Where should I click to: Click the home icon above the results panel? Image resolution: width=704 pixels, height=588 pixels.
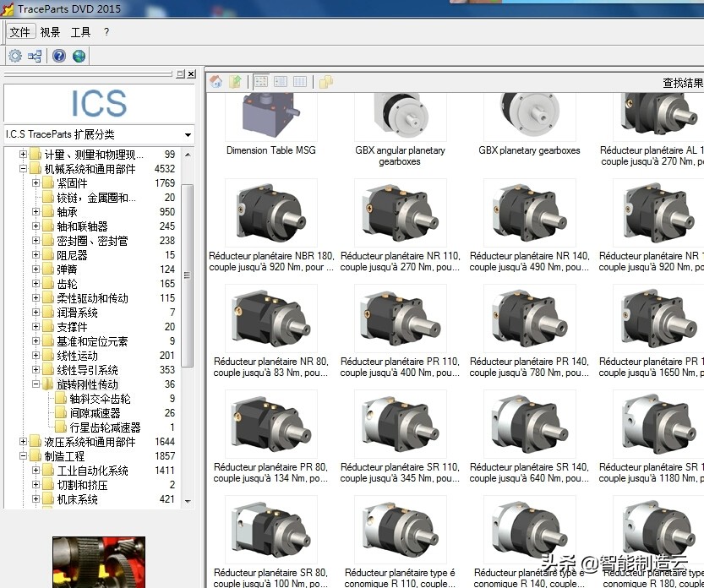click(x=216, y=81)
